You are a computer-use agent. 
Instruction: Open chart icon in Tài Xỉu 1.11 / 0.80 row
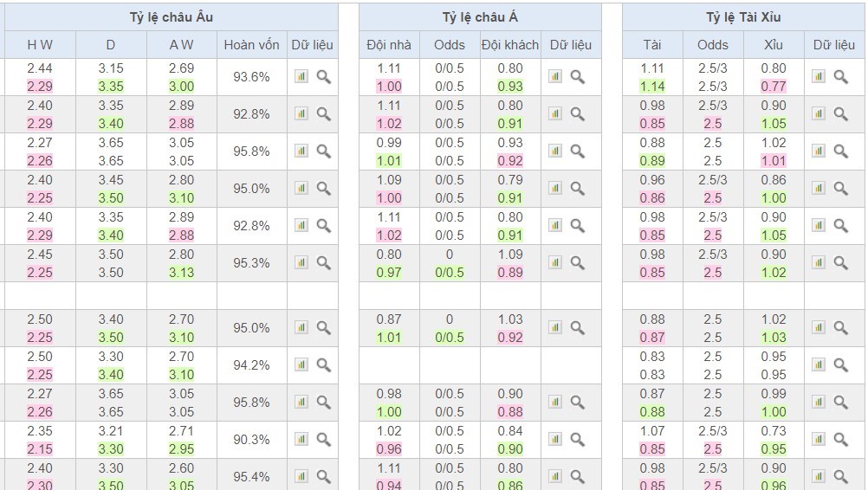click(819, 77)
